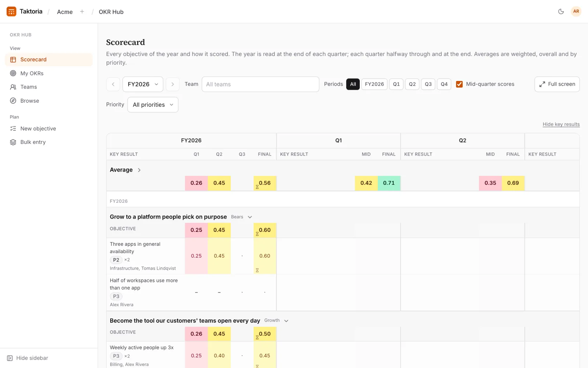Collapse the Growth objective chevron
588x368 pixels.
pyautogui.click(x=286, y=321)
